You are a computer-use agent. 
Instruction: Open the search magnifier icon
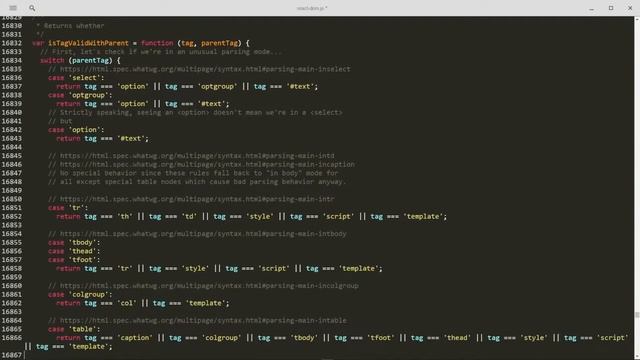pyautogui.click(x=32, y=8)
